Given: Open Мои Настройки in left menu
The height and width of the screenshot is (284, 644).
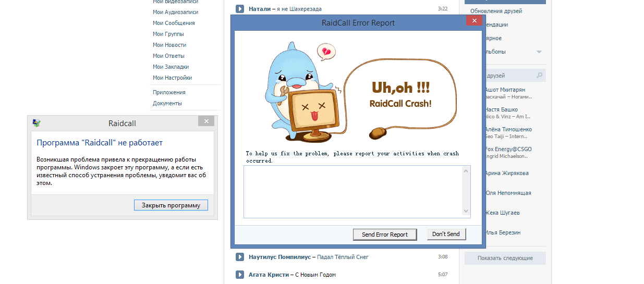Looking at the screenshot, I should [172, 78].
